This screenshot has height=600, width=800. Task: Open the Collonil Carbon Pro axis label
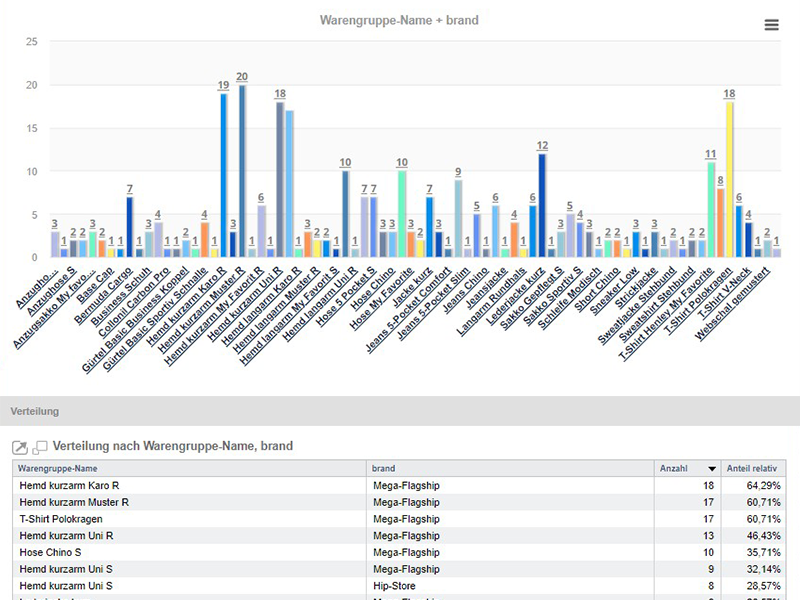pyautogui.click(x=134, y=302)
